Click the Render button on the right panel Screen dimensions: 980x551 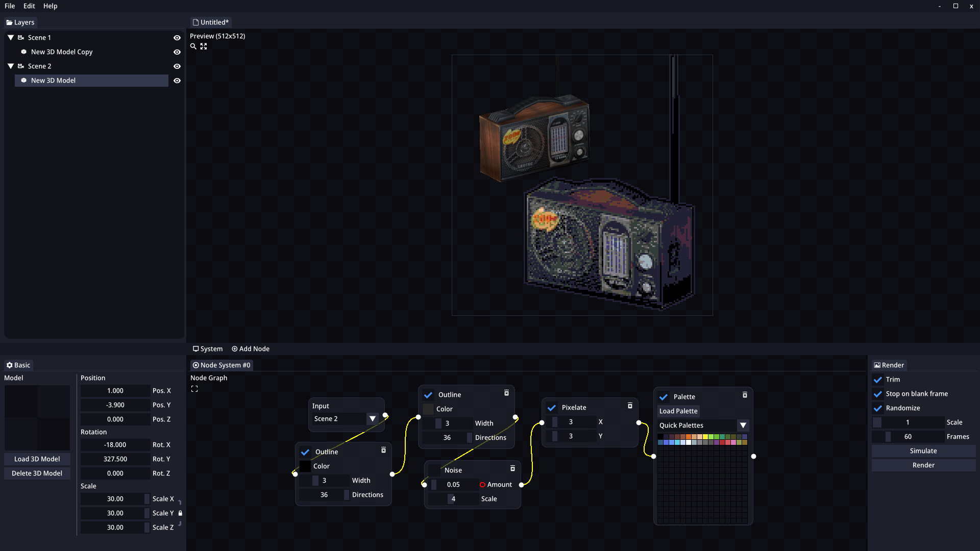point(923,465)
